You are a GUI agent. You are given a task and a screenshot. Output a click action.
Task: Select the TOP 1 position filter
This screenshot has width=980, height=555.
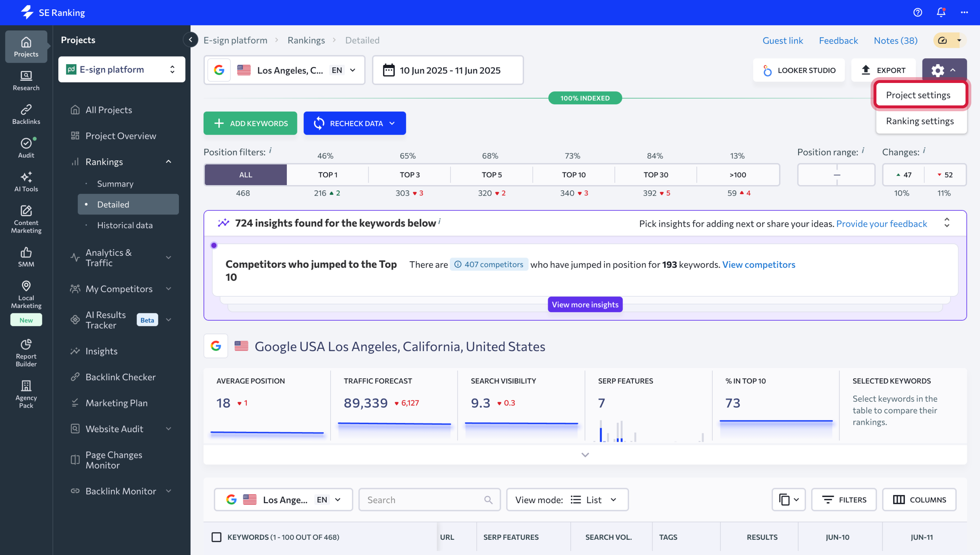pos(328,175)
